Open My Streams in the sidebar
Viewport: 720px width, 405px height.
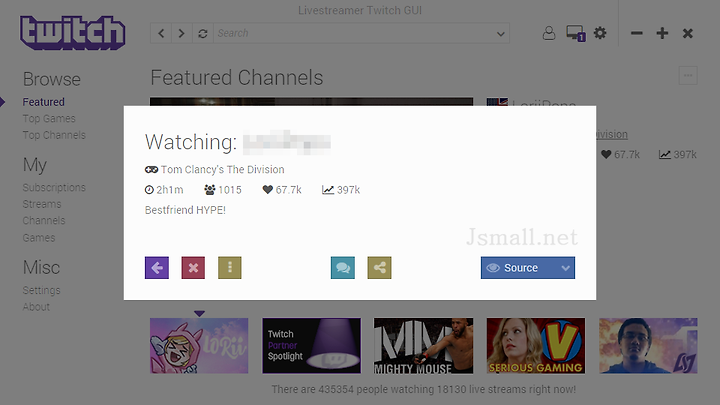coord(42,204)
